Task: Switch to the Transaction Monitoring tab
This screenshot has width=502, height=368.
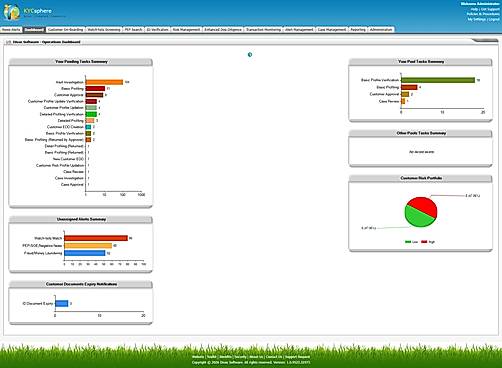Action: point(263,30)
